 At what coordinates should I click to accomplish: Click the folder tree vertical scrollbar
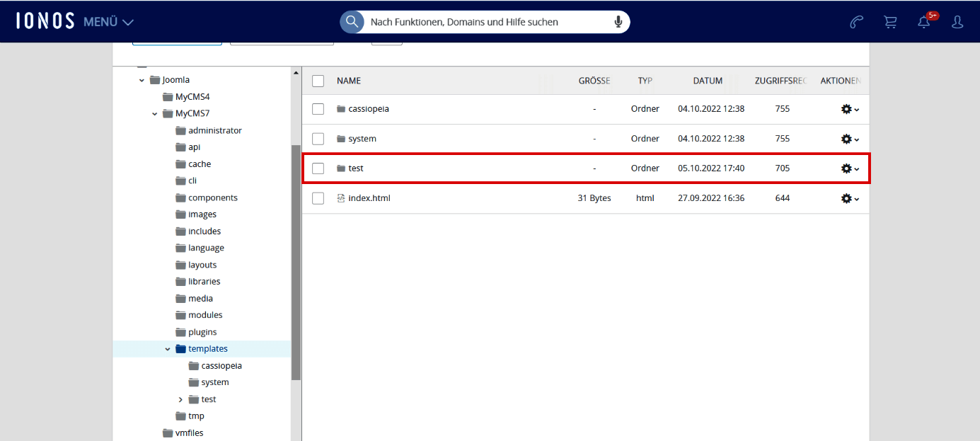(296, 262)
